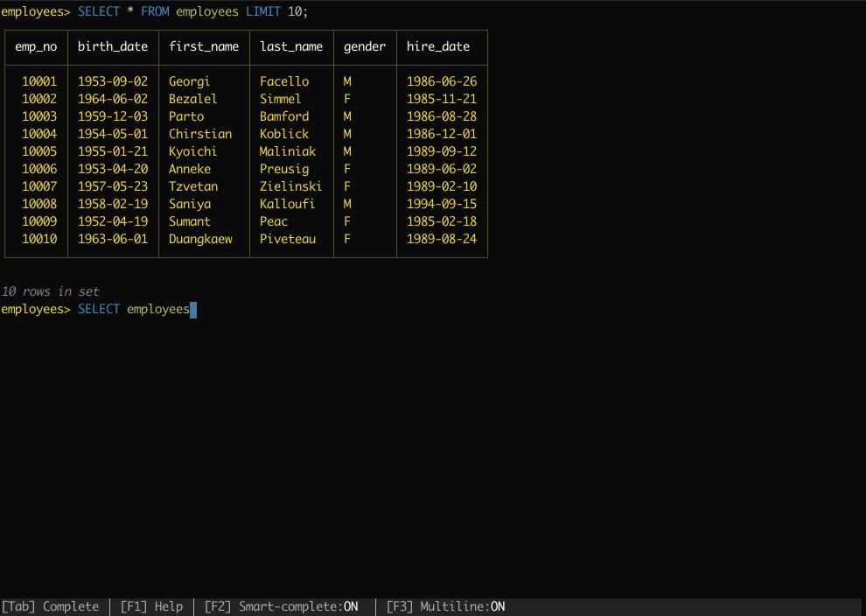Click birth date 1954-05-01
Screen dimensions: 866x616
click(x=113, y=134)
